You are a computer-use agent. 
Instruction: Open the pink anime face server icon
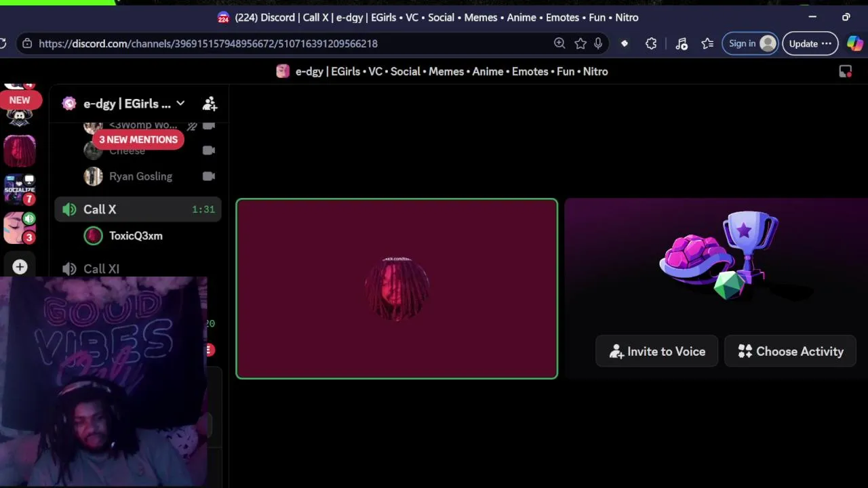(20, 228)
